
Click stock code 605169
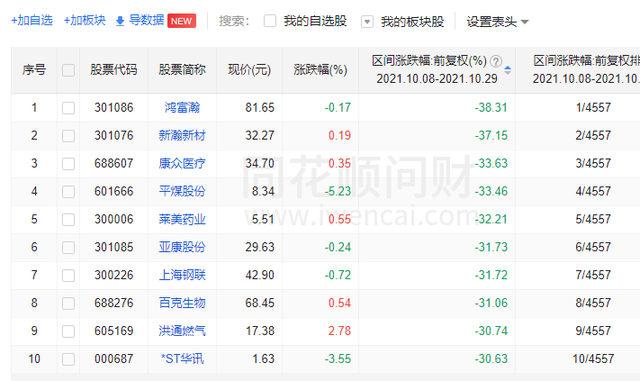coord(114,331)
